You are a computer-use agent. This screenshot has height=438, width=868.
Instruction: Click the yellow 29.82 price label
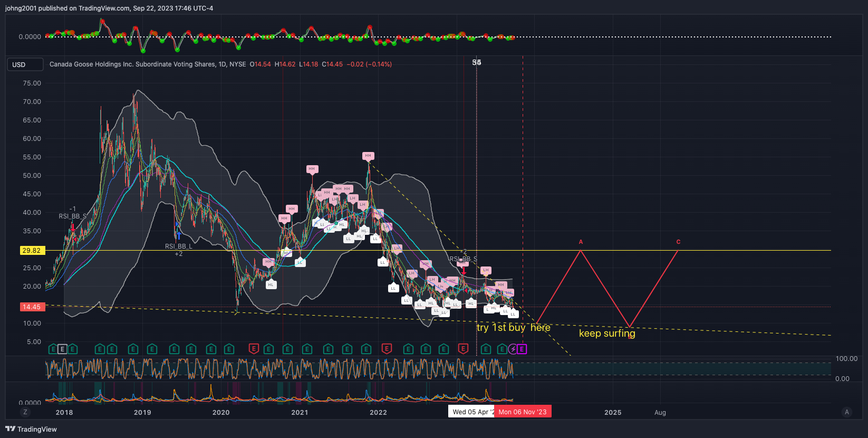(x=32, y=251)
